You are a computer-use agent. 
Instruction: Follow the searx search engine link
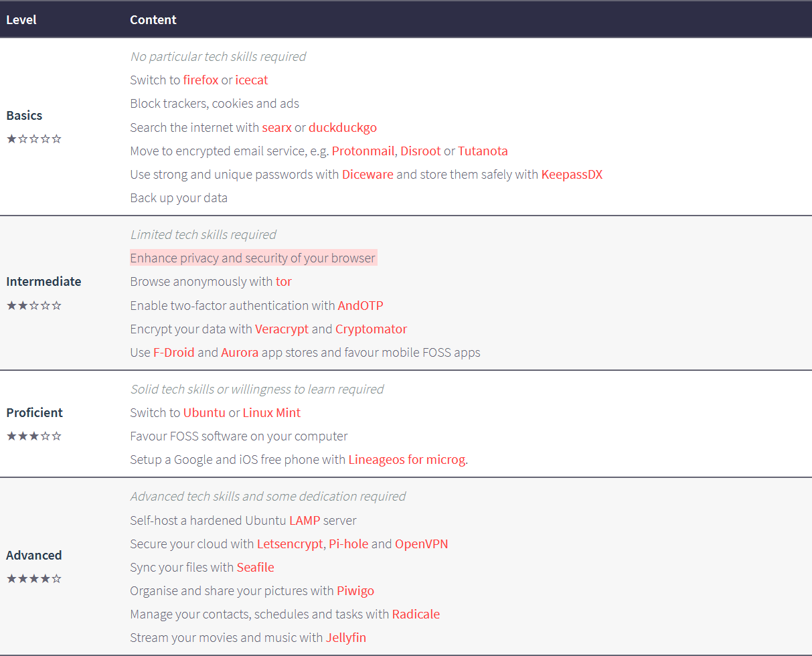277,127
